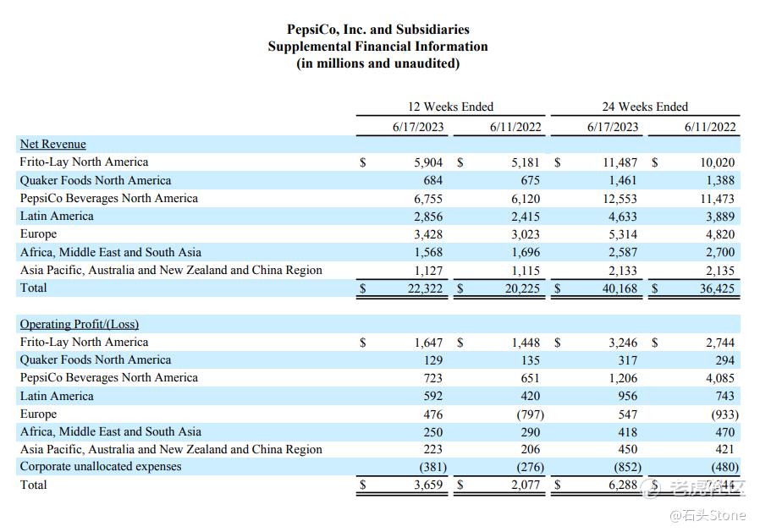
Task: Click PepsiCo Beverages revenue value 6,755
Action: coord(428,199)
